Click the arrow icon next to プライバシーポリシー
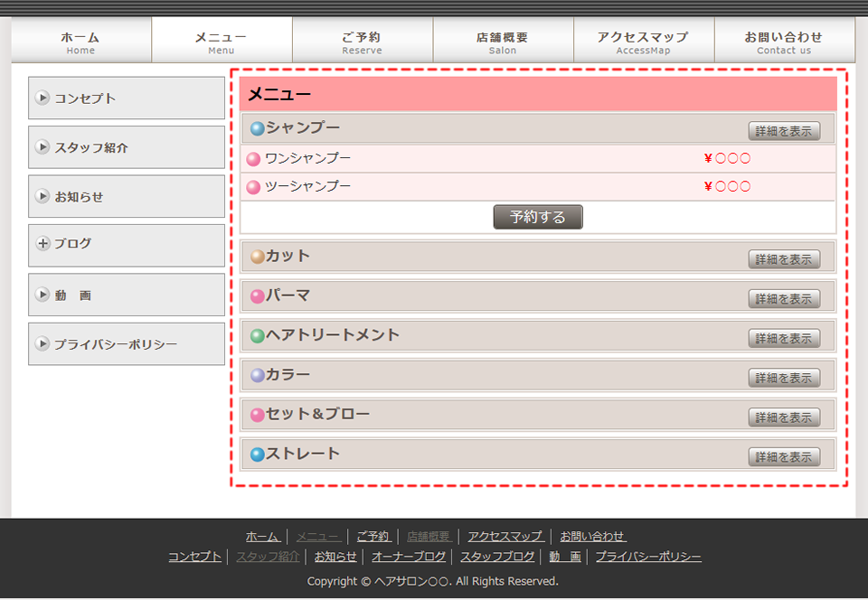 click(x=42, y=343)
